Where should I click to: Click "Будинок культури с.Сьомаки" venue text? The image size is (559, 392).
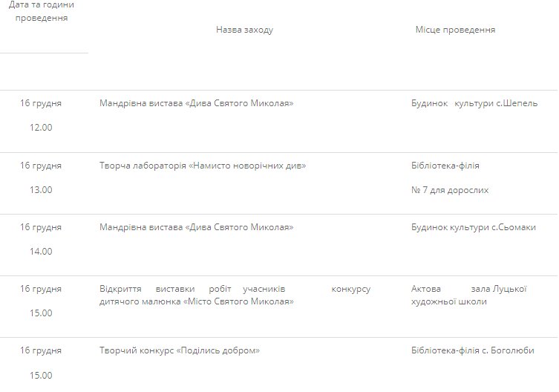[x=473, y=227]
